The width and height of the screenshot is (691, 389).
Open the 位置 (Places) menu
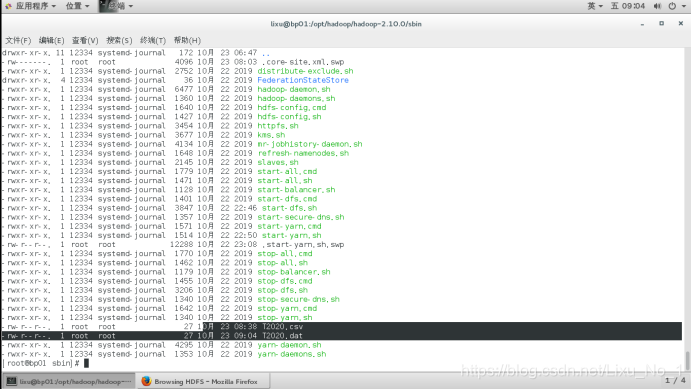click(x=77, y=6)
